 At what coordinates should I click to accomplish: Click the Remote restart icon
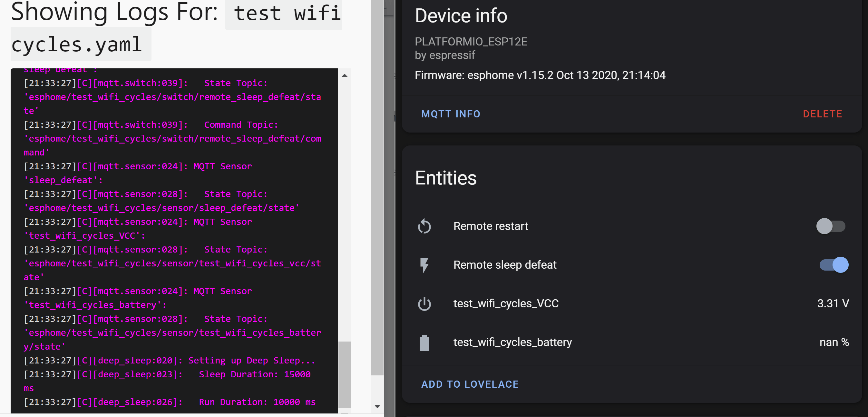click(x=424, y=226)
